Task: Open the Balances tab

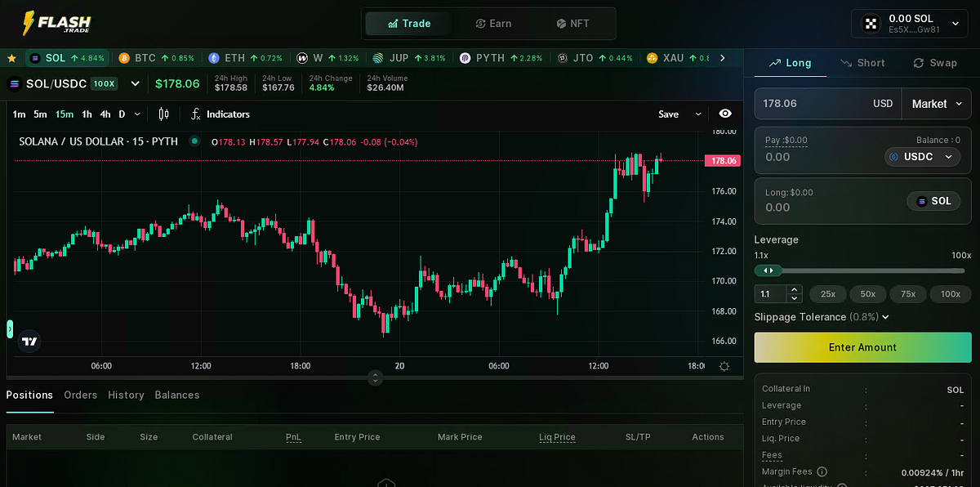Action: (x=177, y=395)
